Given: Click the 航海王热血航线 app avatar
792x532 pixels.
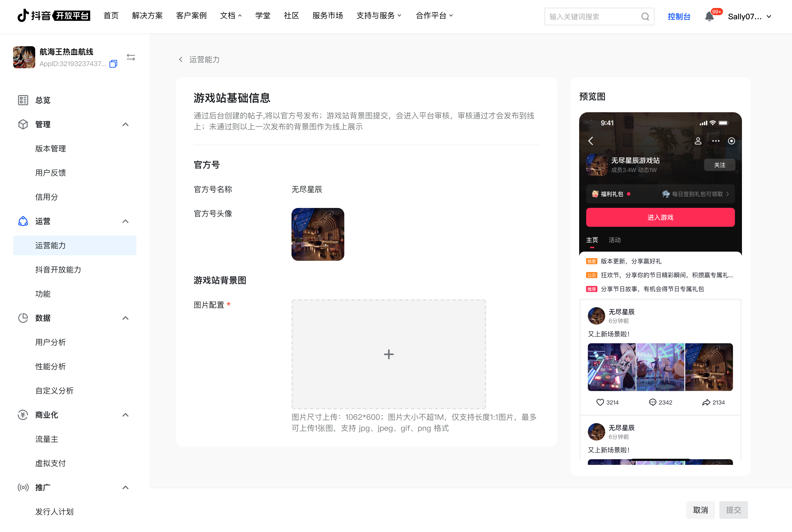Looking at the screenshot, I should click(x=24, y=57).
